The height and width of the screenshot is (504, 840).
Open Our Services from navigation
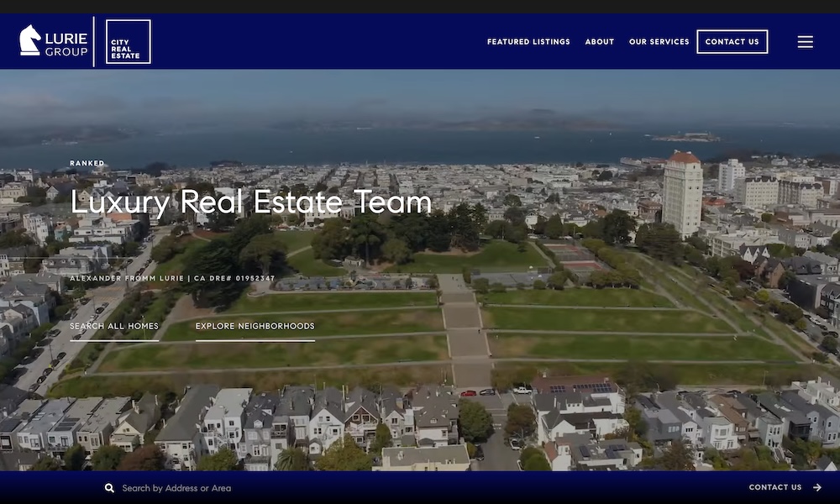pyautogui.click(x=659, y=42)
